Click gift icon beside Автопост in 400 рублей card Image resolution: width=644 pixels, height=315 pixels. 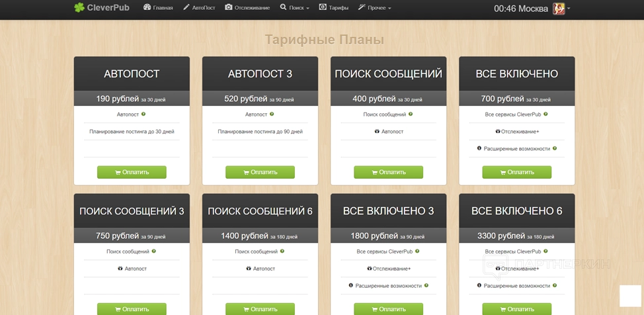pos(377,131)
